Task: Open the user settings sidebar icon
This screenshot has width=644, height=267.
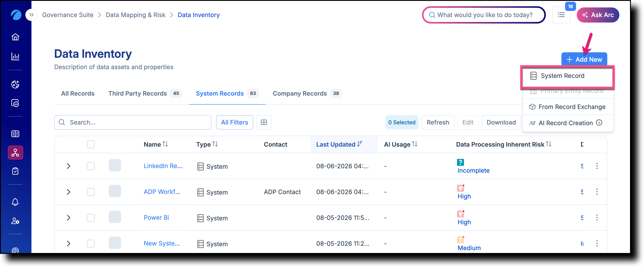Action: (15, 221)
